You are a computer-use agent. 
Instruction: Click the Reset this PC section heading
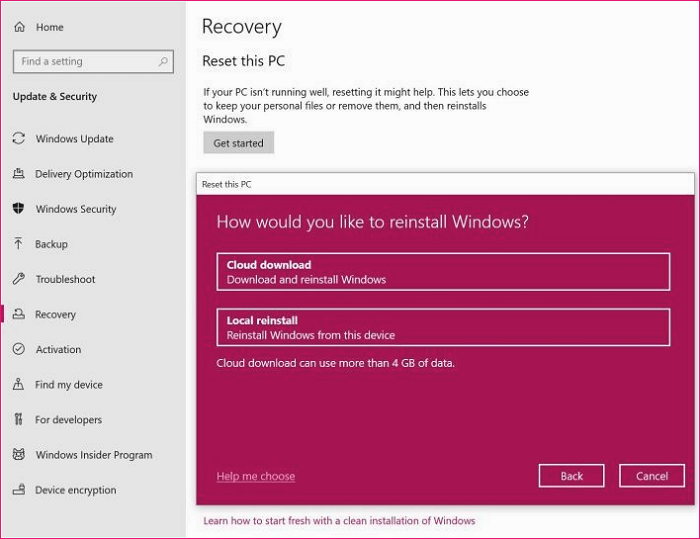click(x=243, y=61)
